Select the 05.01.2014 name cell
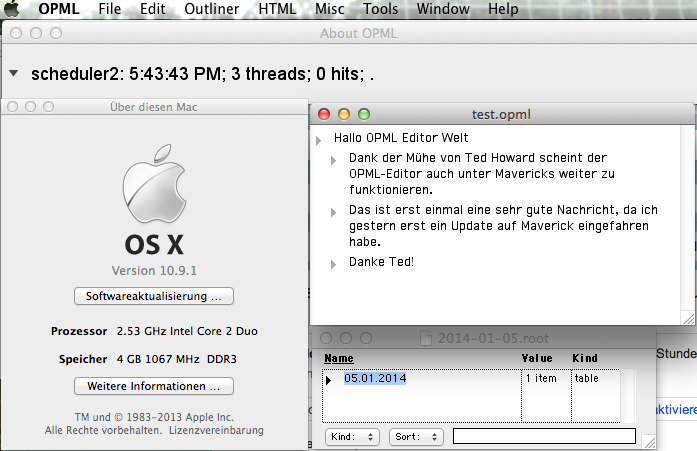697x451 pixels. 375,378
